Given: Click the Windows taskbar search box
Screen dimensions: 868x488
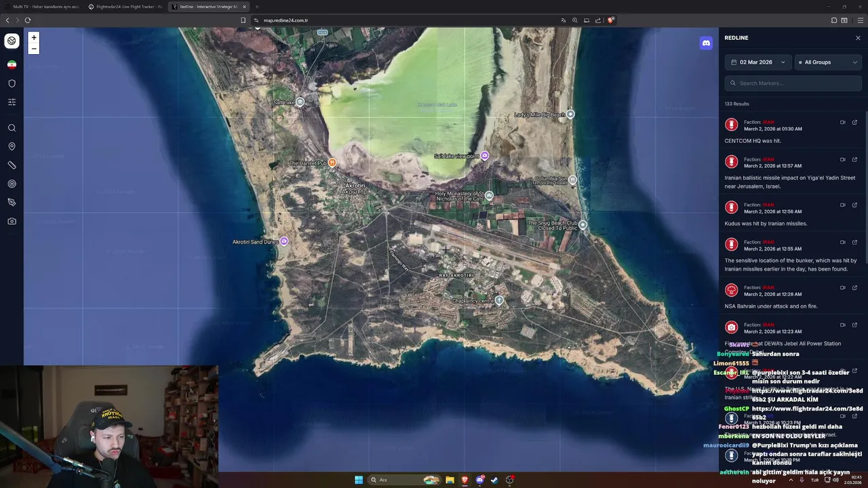Looking at the screenshot, I should click(x=405, y=480).
